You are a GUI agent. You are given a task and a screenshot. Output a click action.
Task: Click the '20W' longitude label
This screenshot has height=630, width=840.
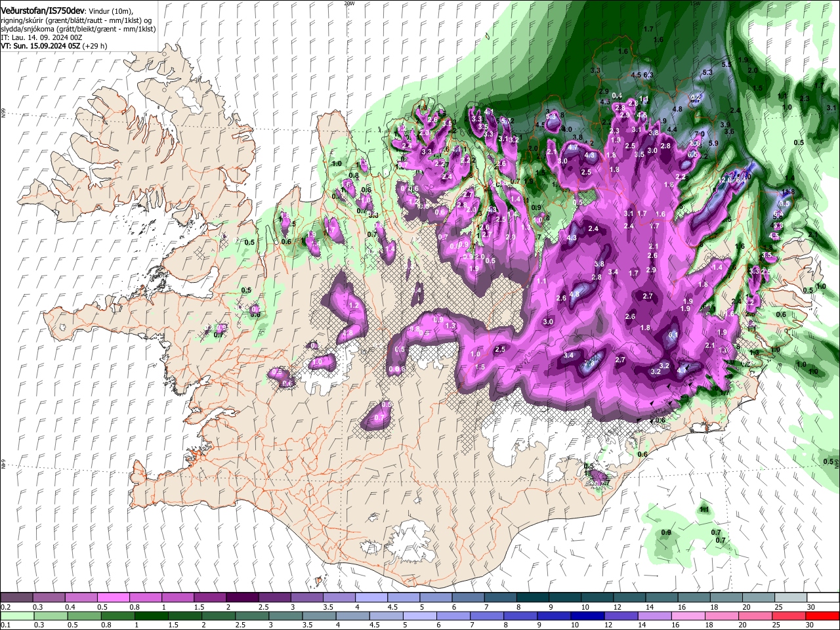[349, 3]
